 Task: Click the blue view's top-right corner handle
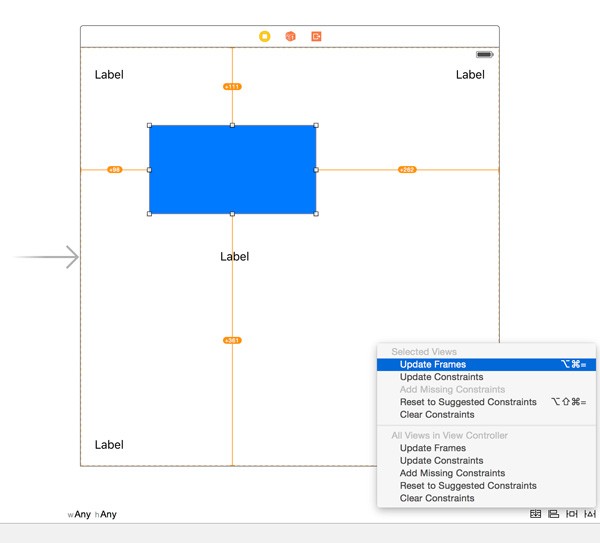(316, 125)
